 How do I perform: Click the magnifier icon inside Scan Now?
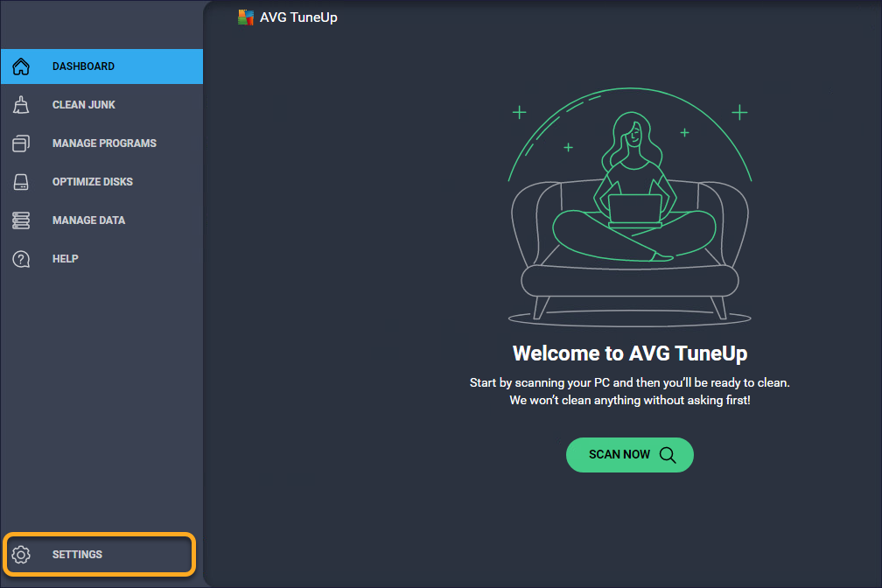click(668, 455)
